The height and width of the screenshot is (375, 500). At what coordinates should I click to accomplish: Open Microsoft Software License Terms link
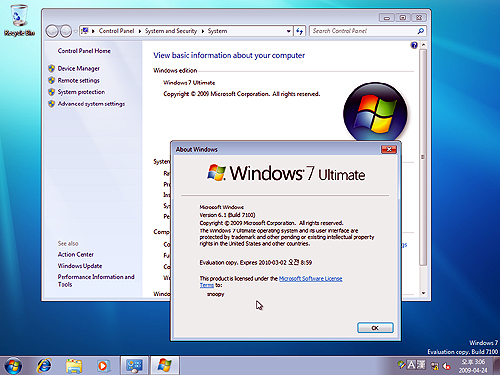pos(310,279)
